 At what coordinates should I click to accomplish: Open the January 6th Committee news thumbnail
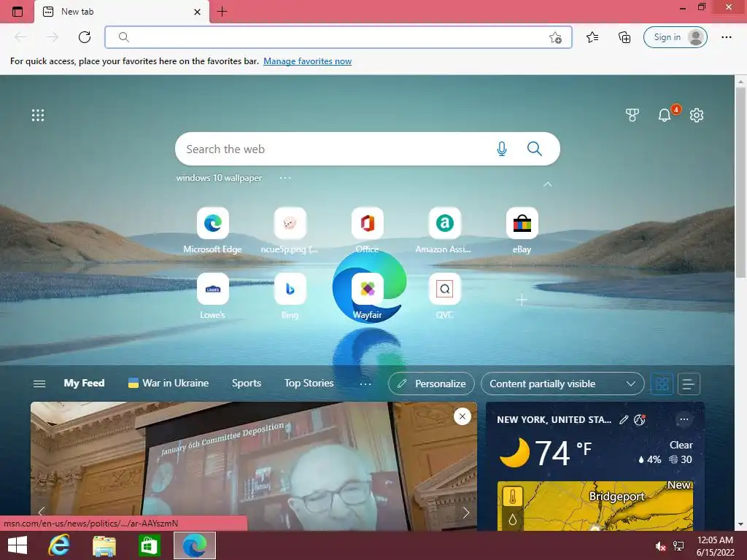pyautogui.click(x=253, y=466)
